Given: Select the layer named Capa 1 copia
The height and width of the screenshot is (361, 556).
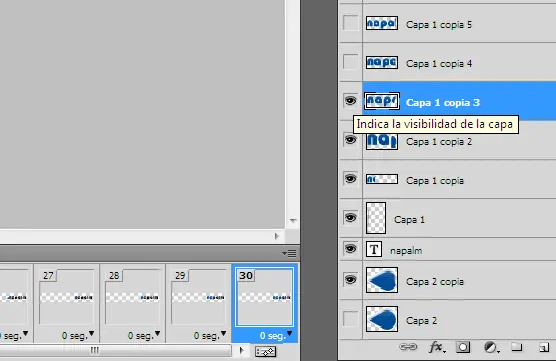Looking at the screenshot, I should pos(435,180).
